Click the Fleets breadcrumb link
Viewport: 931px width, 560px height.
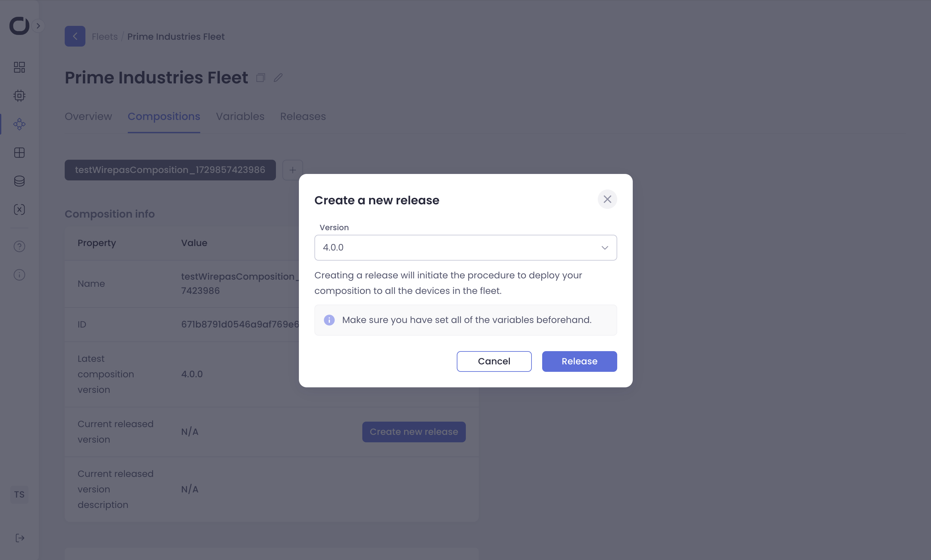(104, 37)
